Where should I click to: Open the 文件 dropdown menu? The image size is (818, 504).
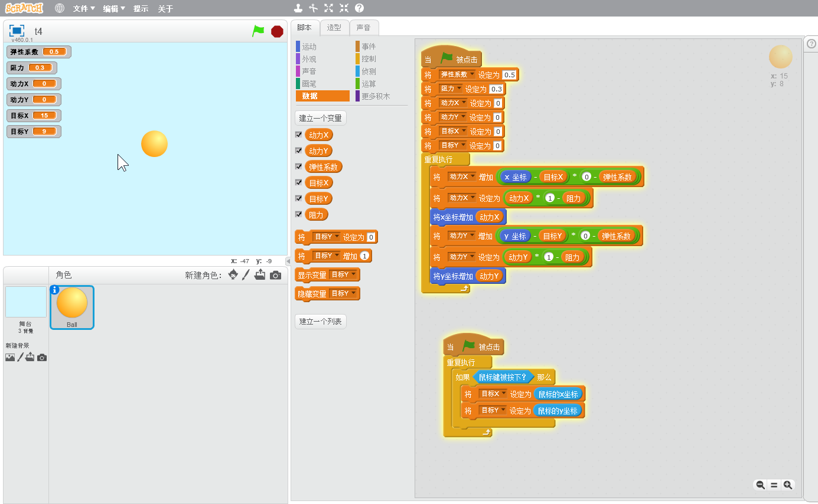point(84,9)
